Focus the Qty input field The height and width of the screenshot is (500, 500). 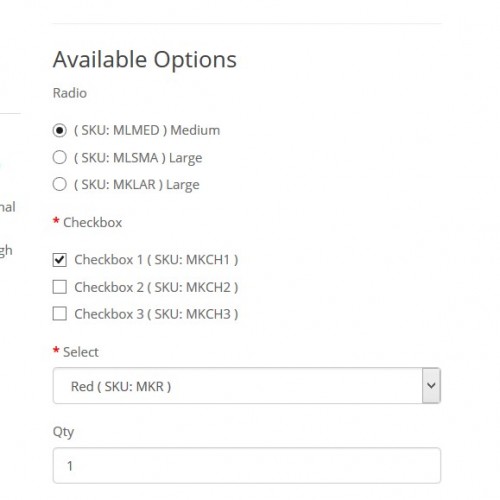pyautogui.click(x=247, y=465)
